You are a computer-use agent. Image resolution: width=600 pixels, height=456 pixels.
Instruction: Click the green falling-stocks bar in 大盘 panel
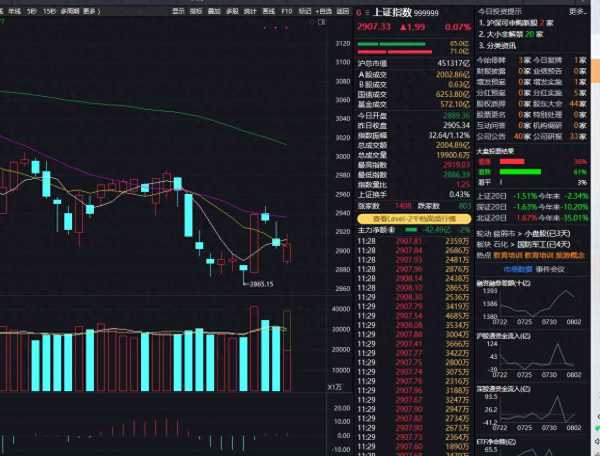pos(520,172)
